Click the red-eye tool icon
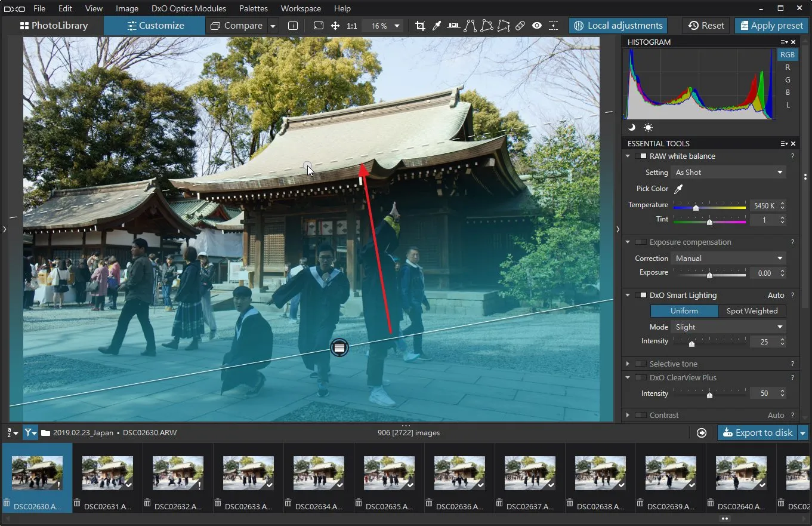The width and height of the screenshot is (812, 526). 537,26
